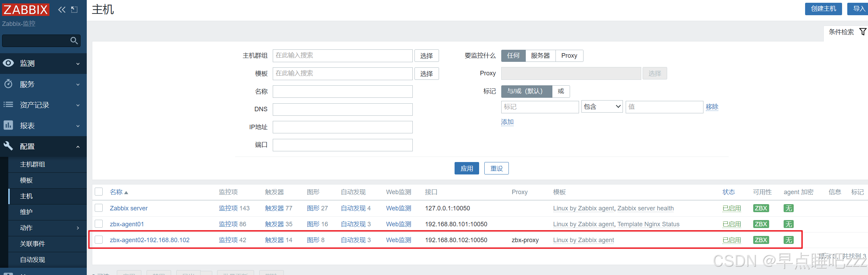Expand the 报表 menu chevron

pyautogui.click(x=78, y=126)
